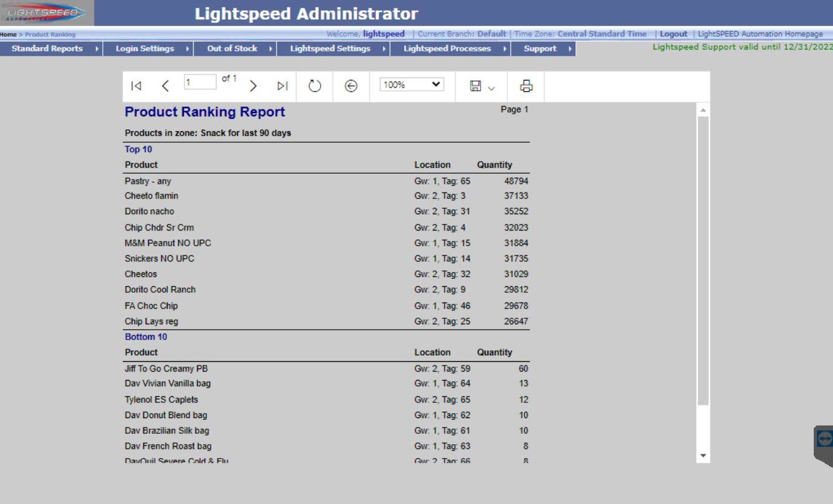Click report scrollbar down arrow

point(702,454)
